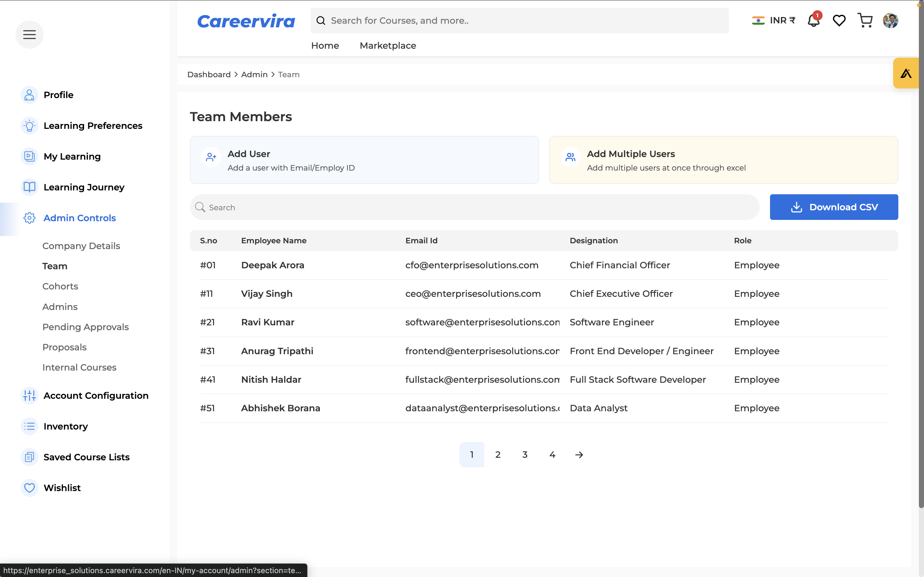The image size is (924, 577).
Task: Click the Download CSV button
Action: (834, 207)
